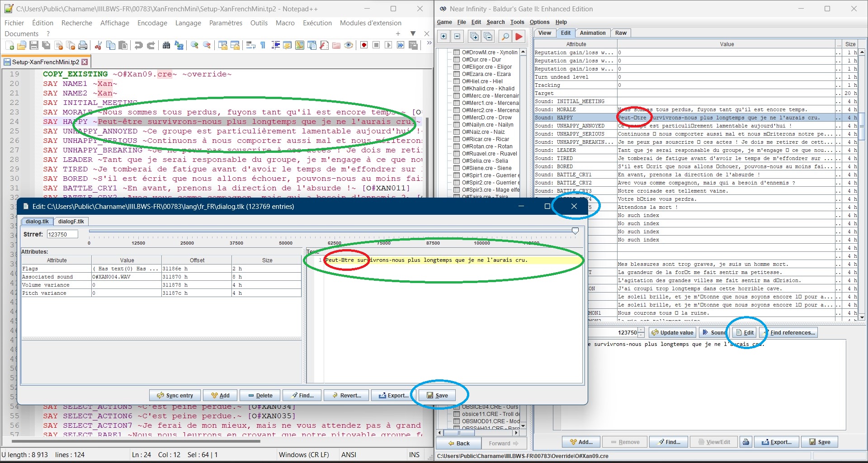This screenshot has width=868, height=463.
Task: Click Save in the dialog.tlk editor
Action: pyautogui.click(x=437, y=395)
